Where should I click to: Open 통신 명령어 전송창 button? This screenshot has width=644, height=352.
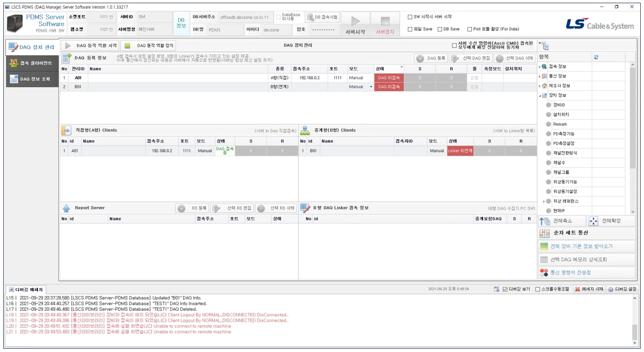(587, 273)
